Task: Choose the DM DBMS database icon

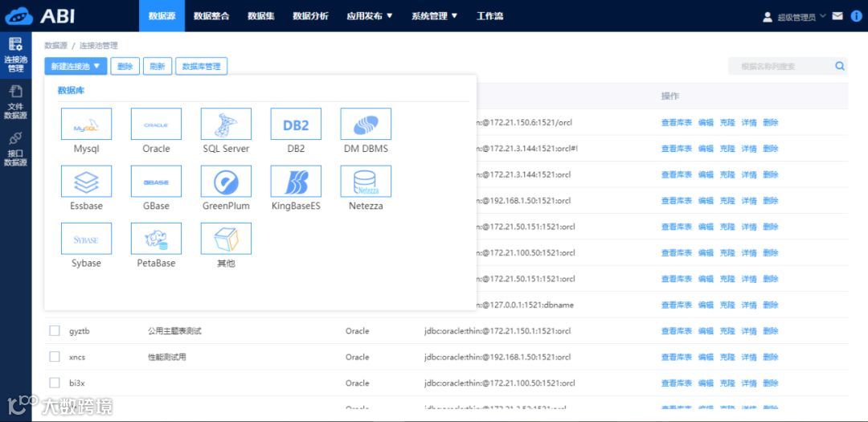Action: pos(366,124)
